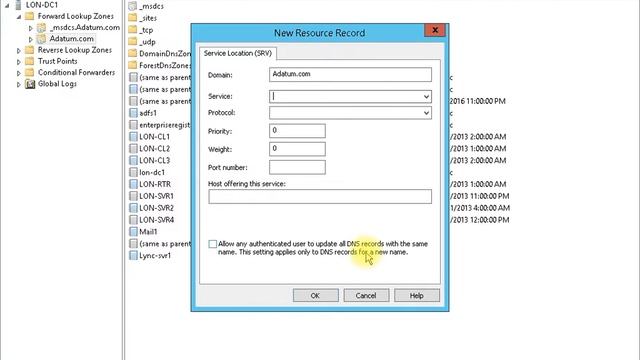The image size is (640, 360).
Task: Click the Reverse Lookup Zones folder icon
Action: click(29, 50)
